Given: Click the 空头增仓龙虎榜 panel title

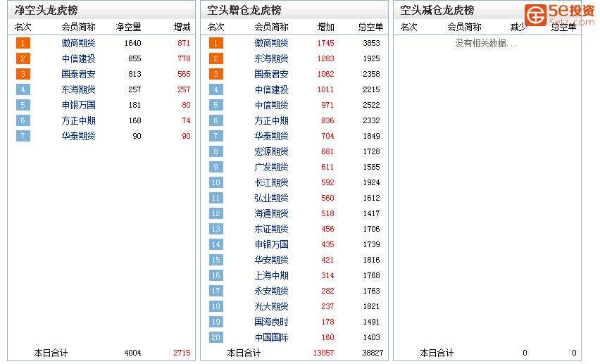Looking at the screenshot, I should tap(244, 10).
